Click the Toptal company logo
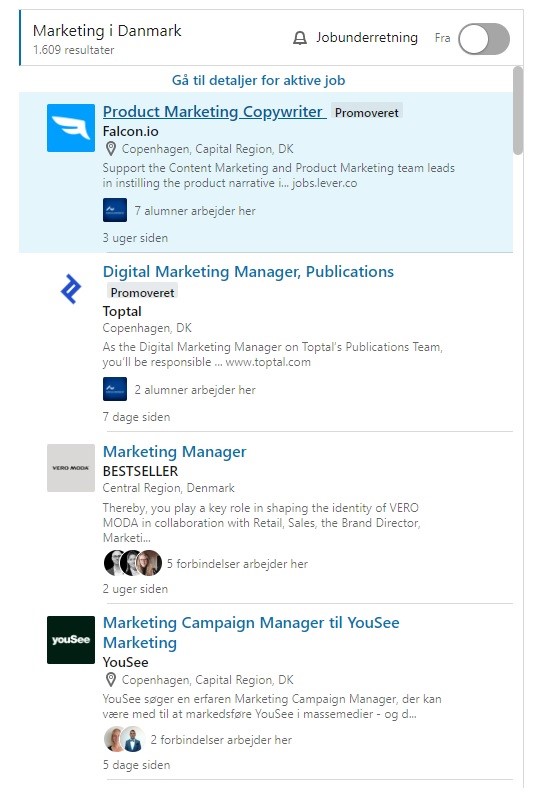 (x=71, y=289)
